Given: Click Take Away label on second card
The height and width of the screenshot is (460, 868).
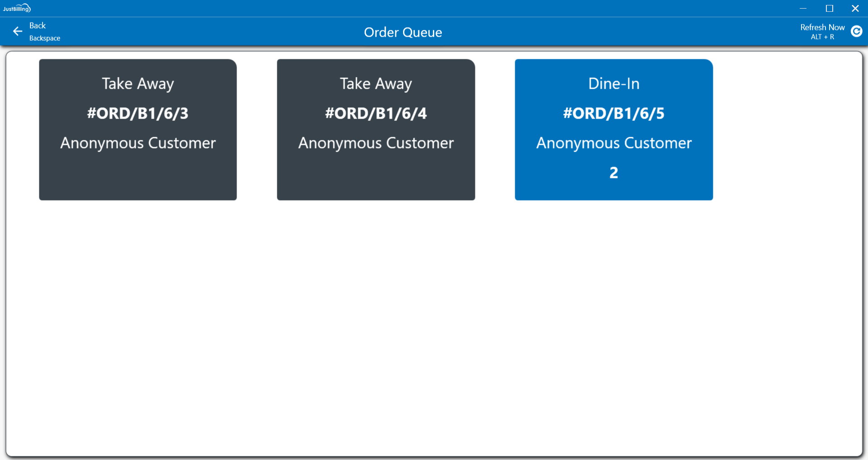Looking at the screenshot, I should coord(375,83).
